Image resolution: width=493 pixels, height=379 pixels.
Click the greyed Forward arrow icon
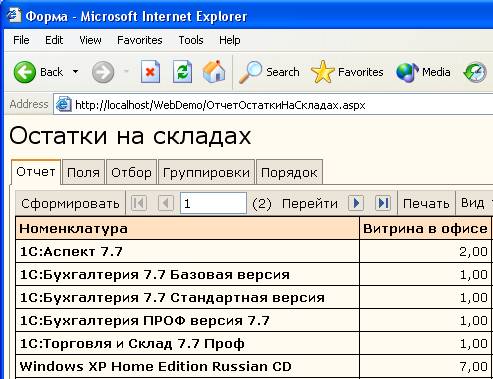(x=103, y=72)
